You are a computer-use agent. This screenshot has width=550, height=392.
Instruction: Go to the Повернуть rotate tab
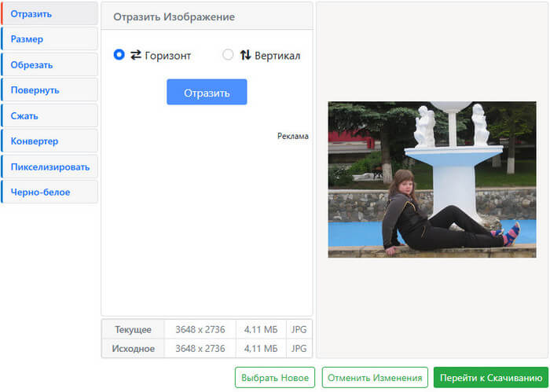[x=49, y=90]
